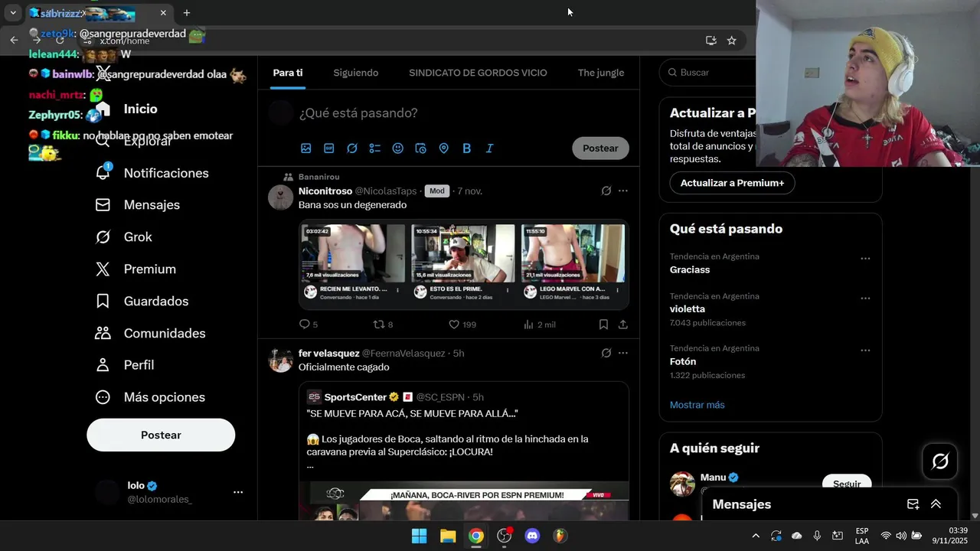Open fer velasquez profile name
Image resolution: width=980 pixels, height=551 pixels.
tap(329, 353)
